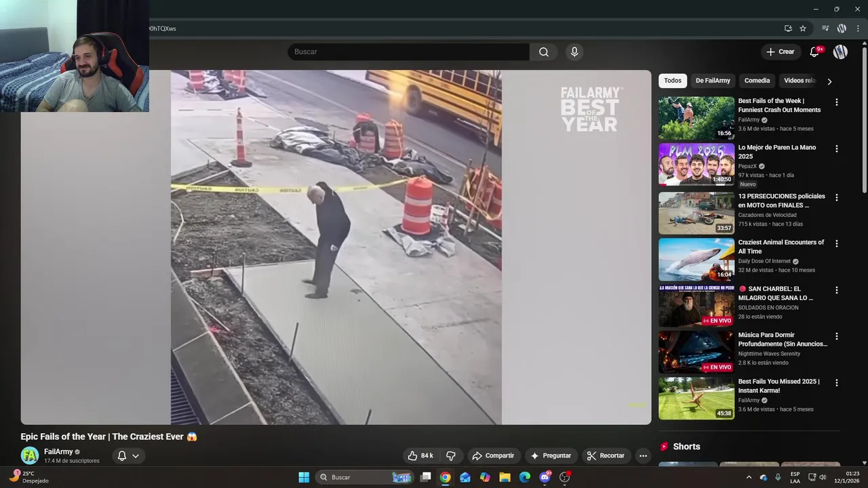
Task: Open options for Best Fails of the Week video
Action: click(x=836, y=102)
